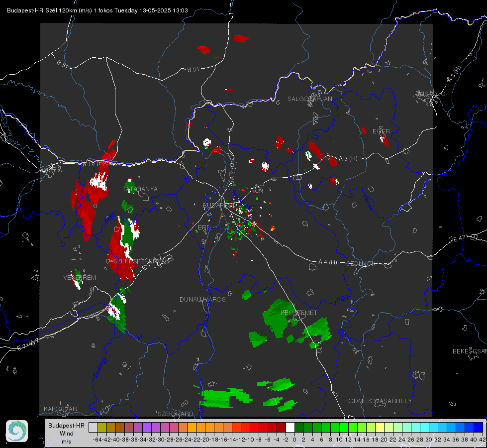Click the BÉKÉSCSABA city label
The image size is (487, 448).
(470, 351)
